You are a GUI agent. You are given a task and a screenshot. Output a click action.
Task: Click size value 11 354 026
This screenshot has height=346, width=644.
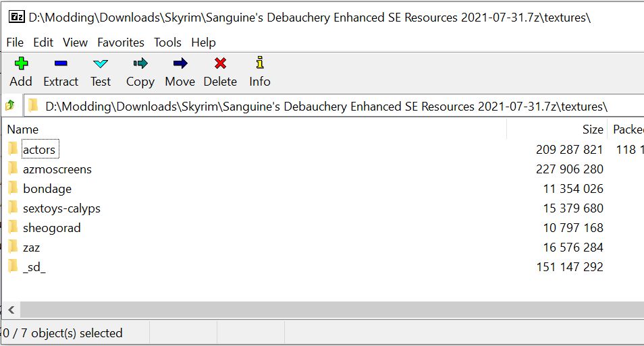coord(573,189)
